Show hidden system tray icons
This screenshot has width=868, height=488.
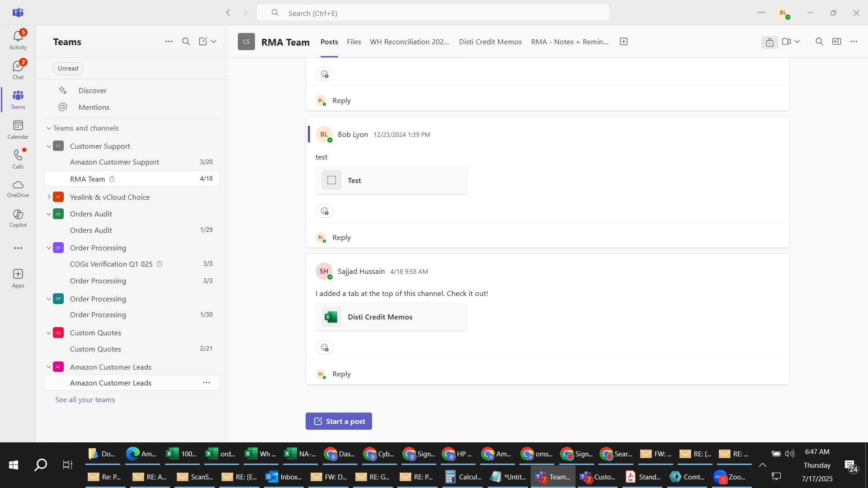[763, 465]
